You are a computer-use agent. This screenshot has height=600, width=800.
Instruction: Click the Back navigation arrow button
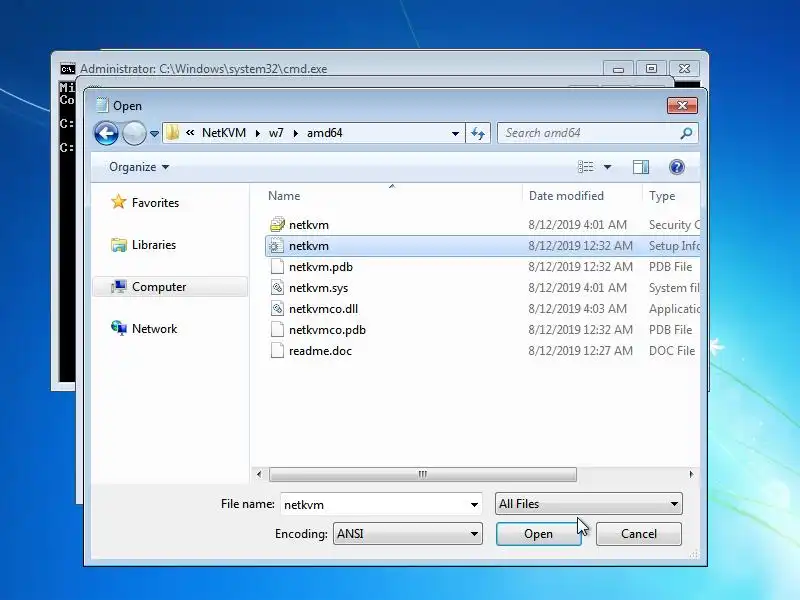(x=106, y=134)
